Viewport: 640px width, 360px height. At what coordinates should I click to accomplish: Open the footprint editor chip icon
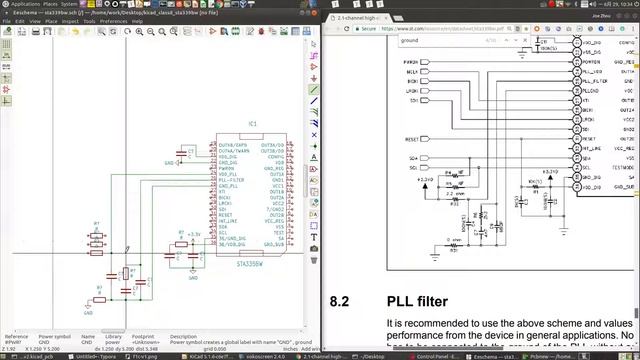(x=236, y=31)
